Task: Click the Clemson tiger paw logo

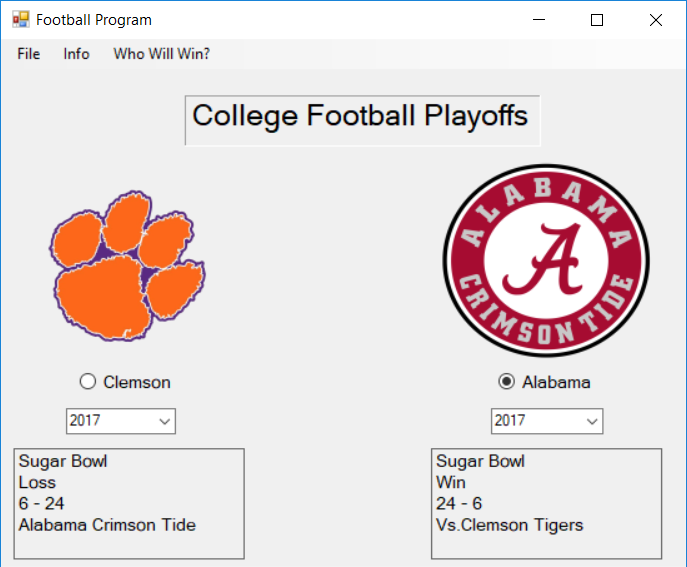Action: [127, 266]
